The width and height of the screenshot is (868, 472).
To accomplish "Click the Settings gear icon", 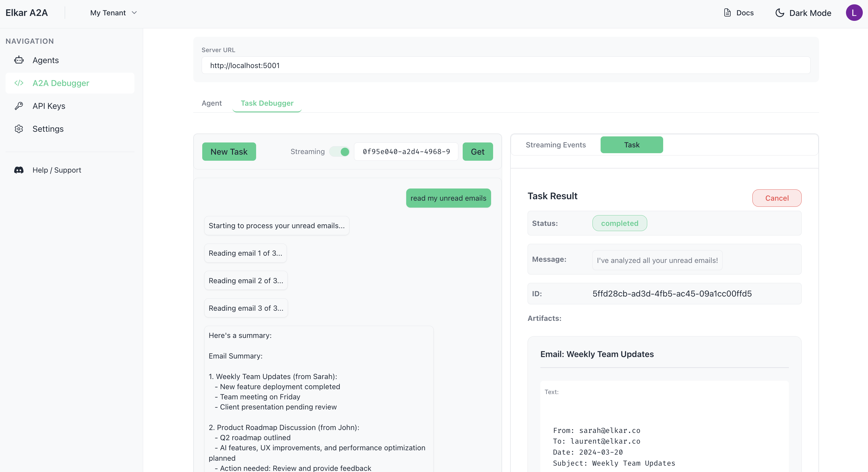I will (x=19, y=129).
